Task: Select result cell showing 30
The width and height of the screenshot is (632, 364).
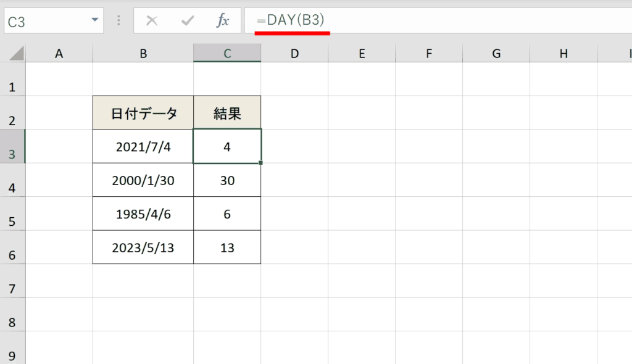Action: 227,180
